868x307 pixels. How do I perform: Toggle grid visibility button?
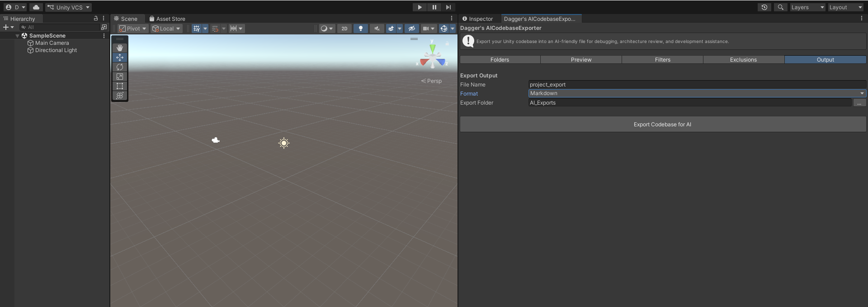(x=197, y=29)
